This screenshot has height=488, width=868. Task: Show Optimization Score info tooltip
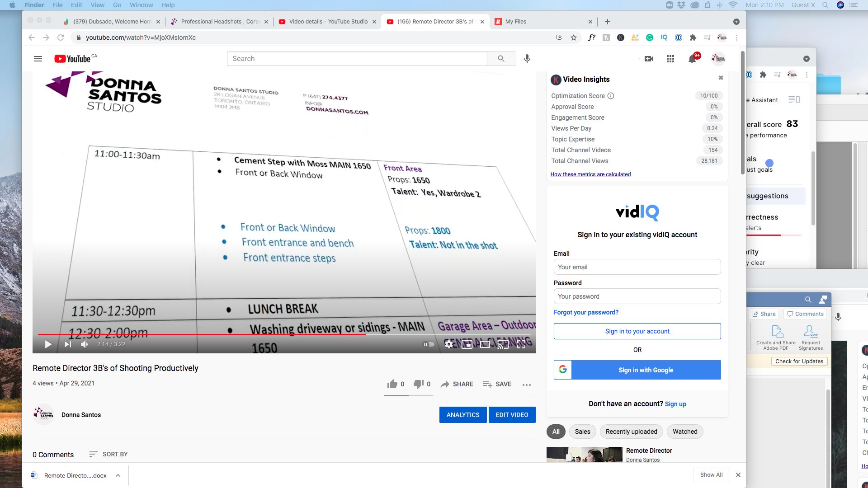tap(611, 96)
